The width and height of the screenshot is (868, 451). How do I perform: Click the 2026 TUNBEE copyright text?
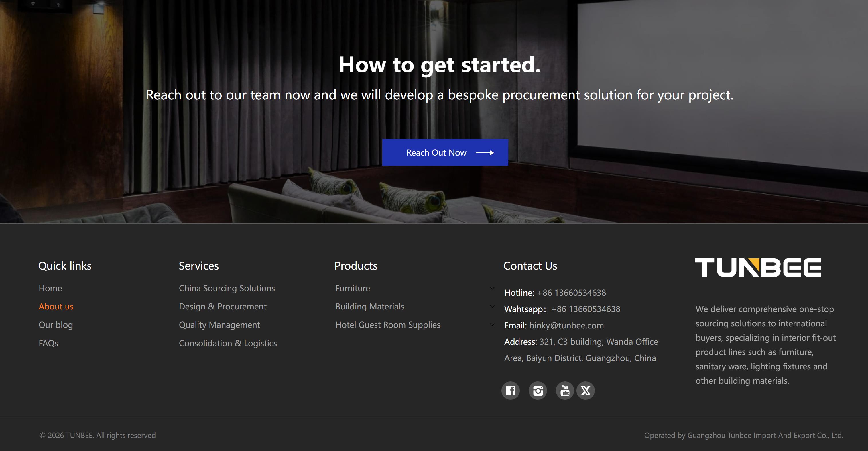(97, 435)
